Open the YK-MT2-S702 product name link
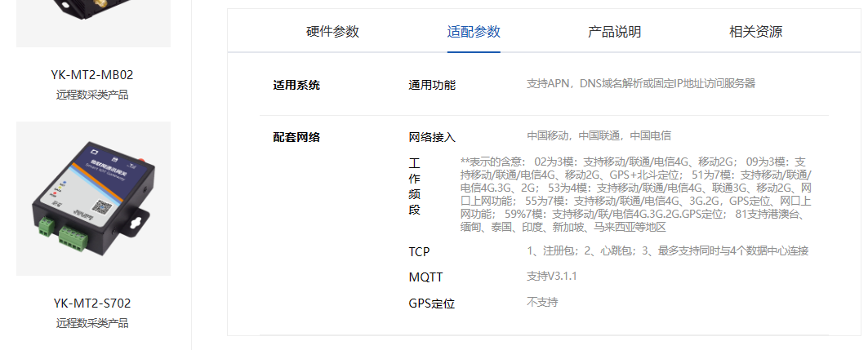This screenshot has width=868, height=350. click(92, 303)
